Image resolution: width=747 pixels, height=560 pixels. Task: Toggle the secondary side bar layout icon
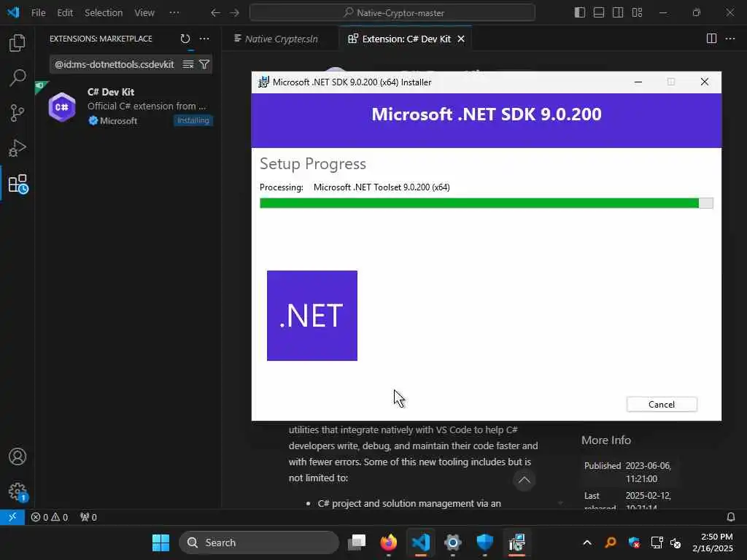(x=618, y=13)
